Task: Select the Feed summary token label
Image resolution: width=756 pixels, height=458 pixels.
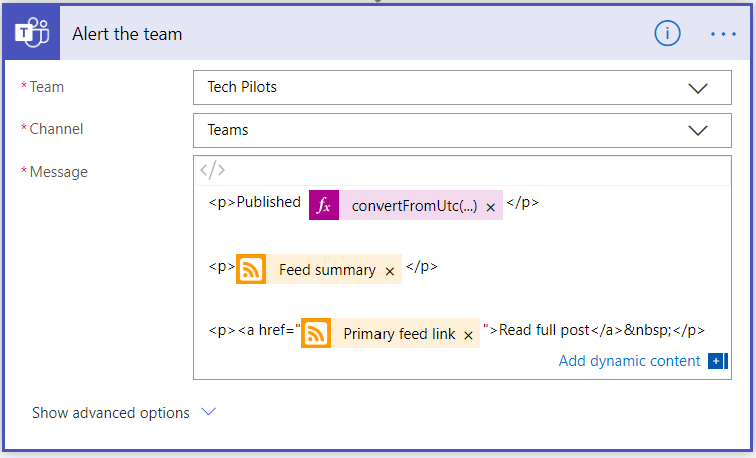Action: (x=327, y=270)
